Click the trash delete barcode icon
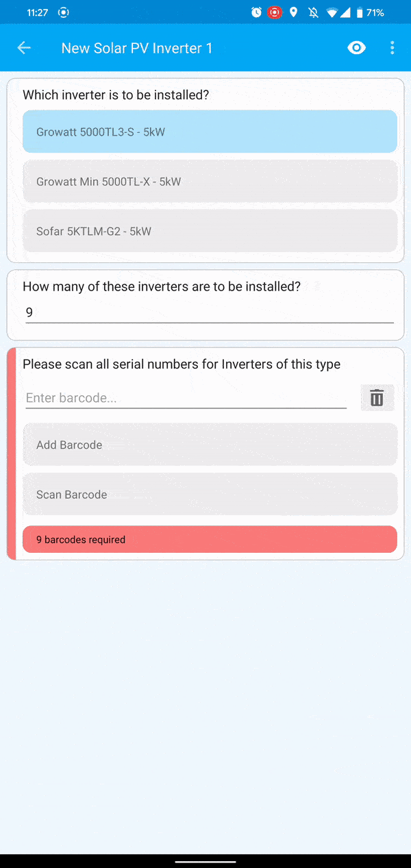Screen dimensions: 411x868 point(377,398)
